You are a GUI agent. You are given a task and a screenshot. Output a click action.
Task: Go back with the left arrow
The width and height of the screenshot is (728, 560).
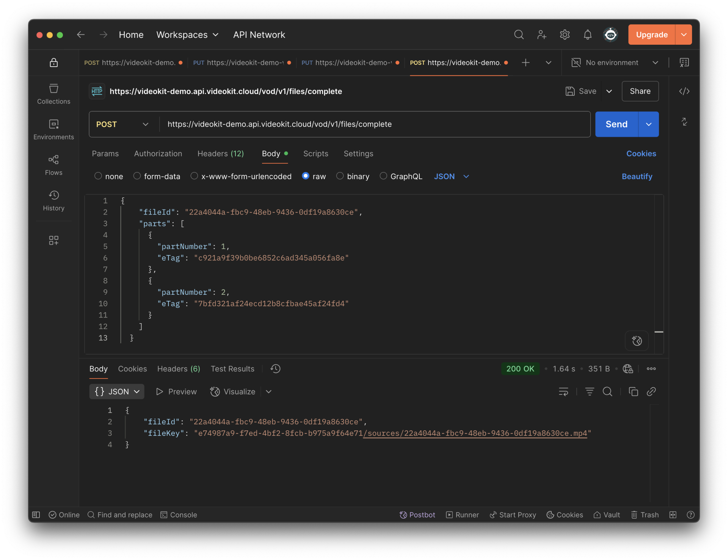81,35
